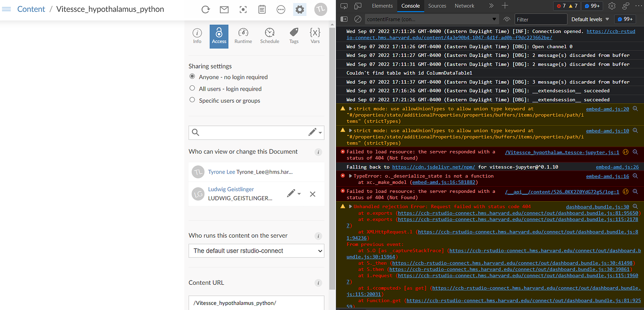Choose 'All users - login required' sharing
The width and height of the screenshot is (644, 310).
tap(192, 89)
